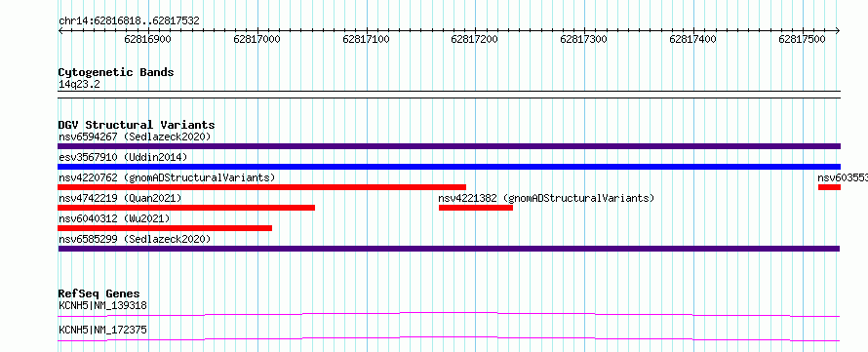Open variant esv3567910 (Uddin2014) label

[x=123, y=157]
